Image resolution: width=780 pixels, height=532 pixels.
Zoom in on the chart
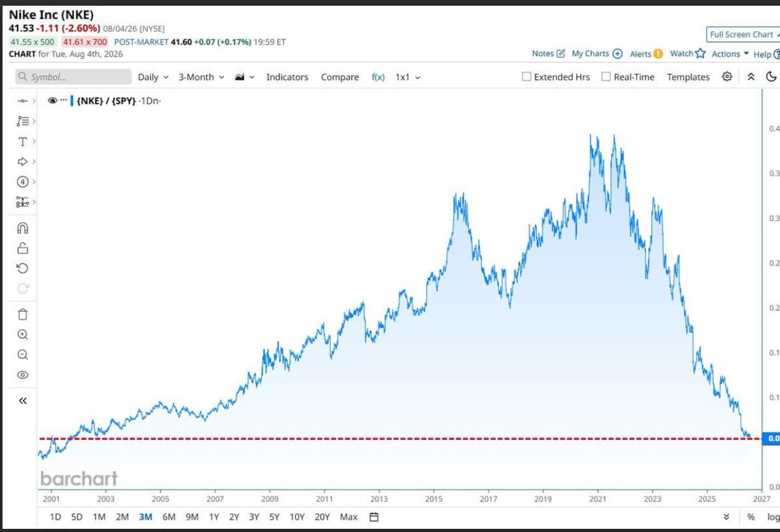pyautogui.click(x=23, y=334)
